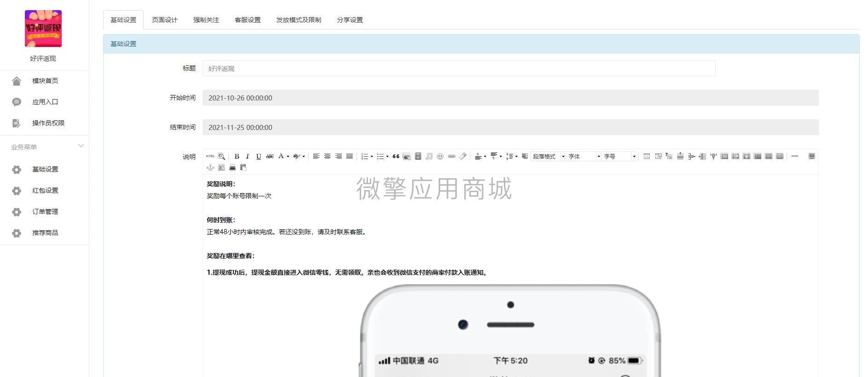Insert a numbered list
Image resolution: width=868 pixels, height=377 pixels.
365,156
